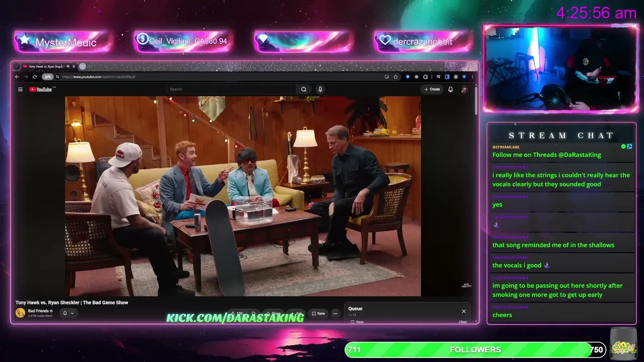
Task: Click the site info icon beside the URL
Action: click(x=57, y=77)
